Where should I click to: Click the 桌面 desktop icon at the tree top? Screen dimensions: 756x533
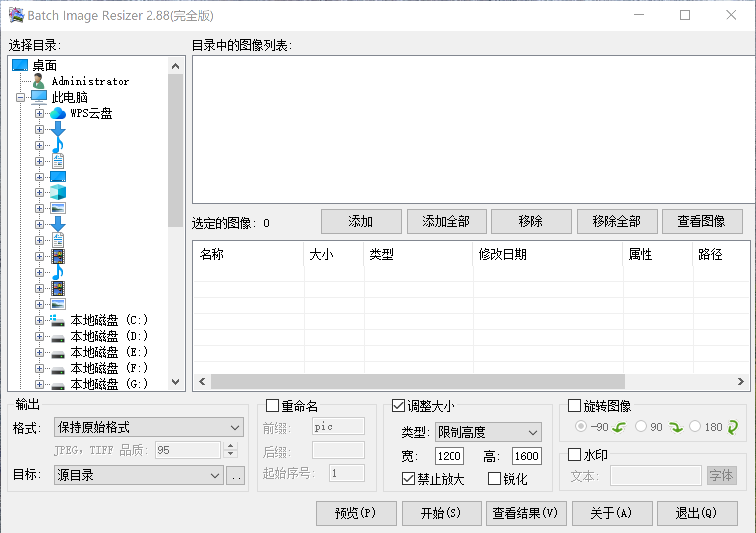(20, 65)
